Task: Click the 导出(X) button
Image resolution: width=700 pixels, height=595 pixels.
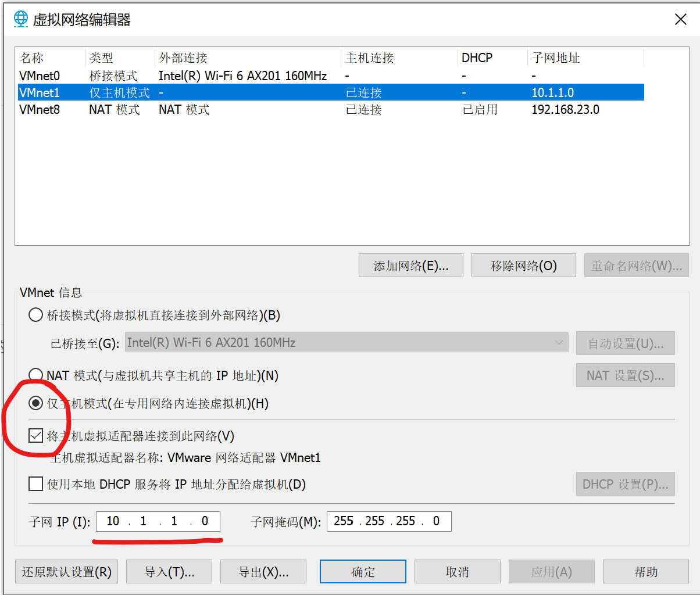Action: point(263,572)
